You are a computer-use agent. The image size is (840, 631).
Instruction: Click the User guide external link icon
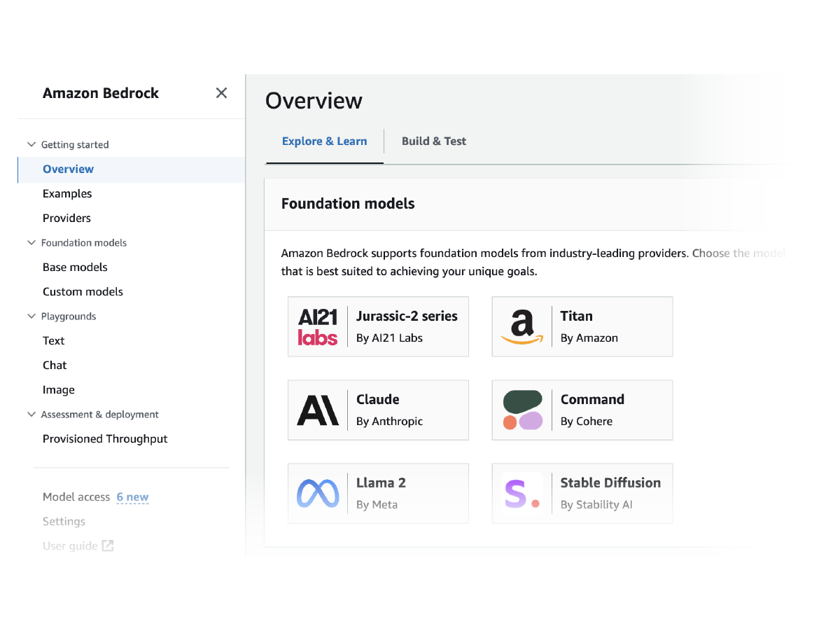point(108,546)
